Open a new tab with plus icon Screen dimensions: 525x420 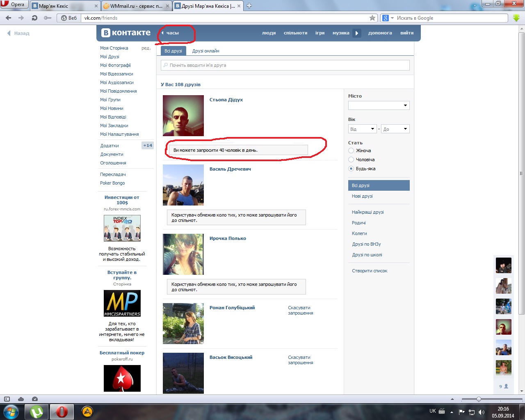click(x=249, y=6)
